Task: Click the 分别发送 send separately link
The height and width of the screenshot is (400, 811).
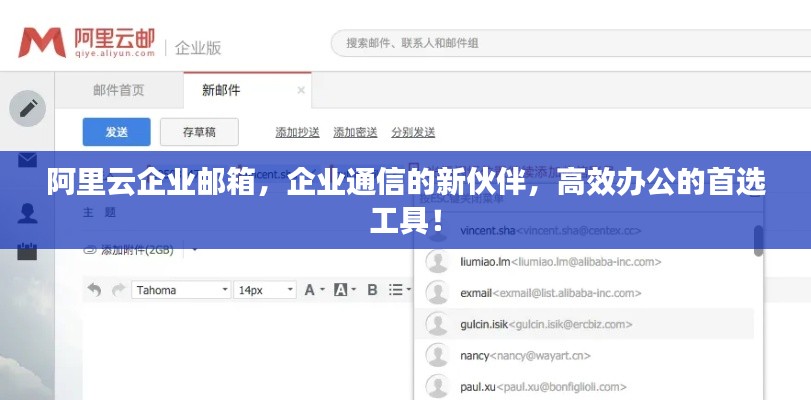Action: tap(413, 132)
